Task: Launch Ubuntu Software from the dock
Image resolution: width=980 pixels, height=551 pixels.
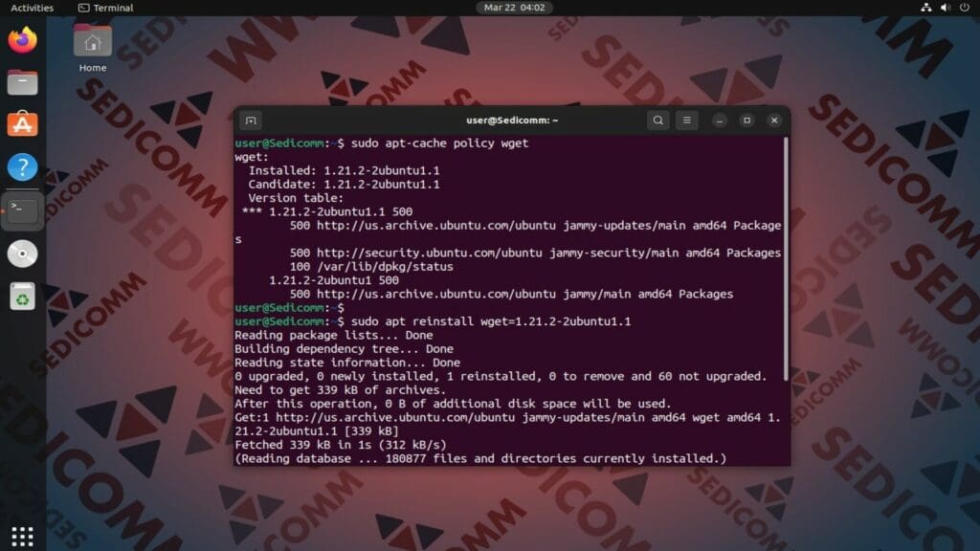Action: [x=23, y=124]
